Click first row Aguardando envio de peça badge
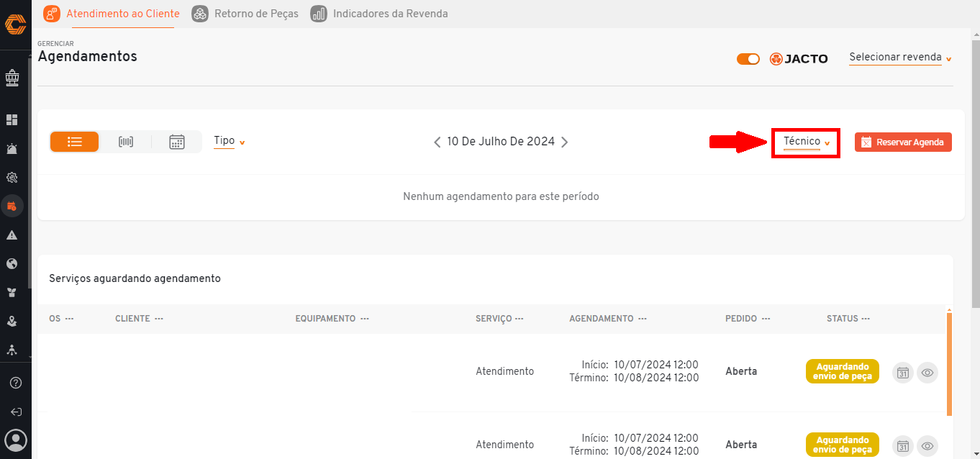 tap(842, 371)
